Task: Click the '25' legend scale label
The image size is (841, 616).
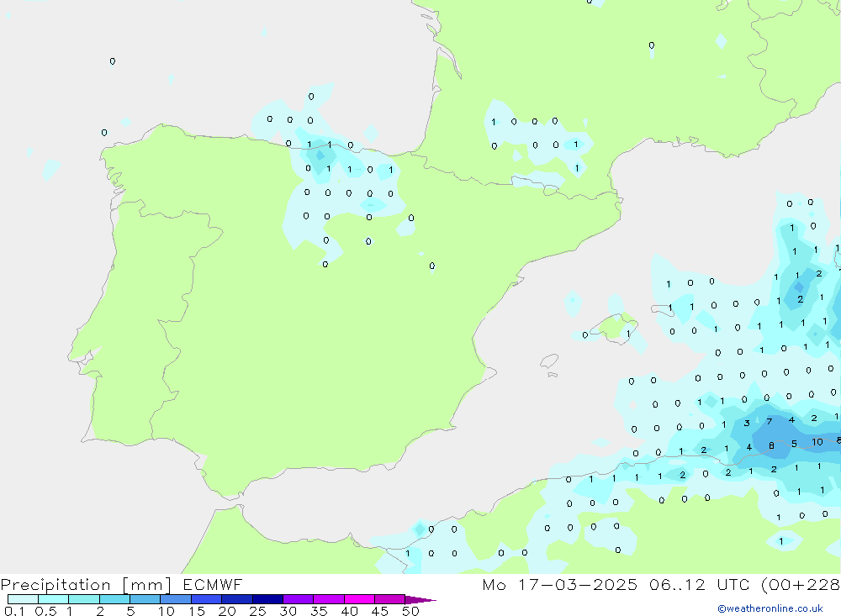Action: tap(258, 611)
